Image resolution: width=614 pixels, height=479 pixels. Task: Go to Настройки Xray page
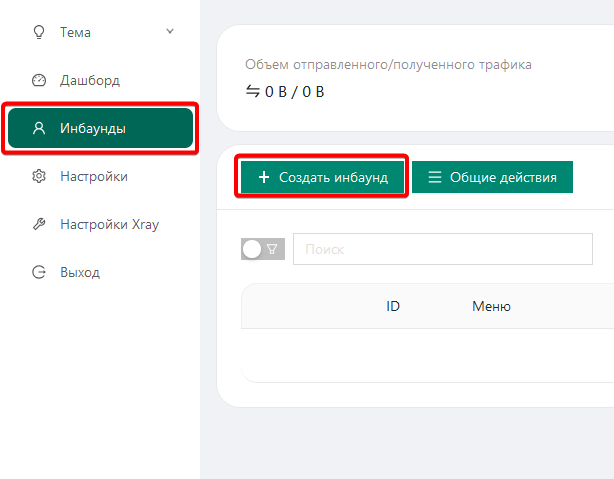click(x=109, y=224)
